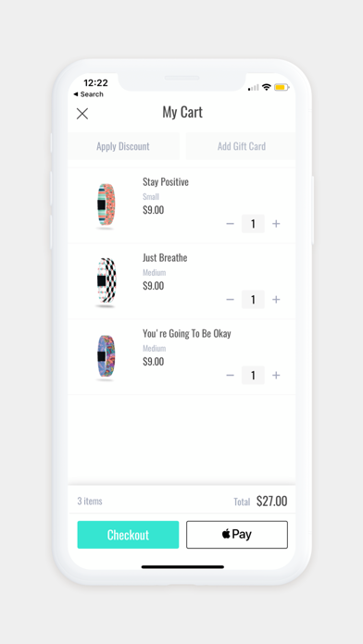Image resolution: width=363 pixels, height=644 pixels.
Task: Open the Just Breathe product title
Action: 165,258
